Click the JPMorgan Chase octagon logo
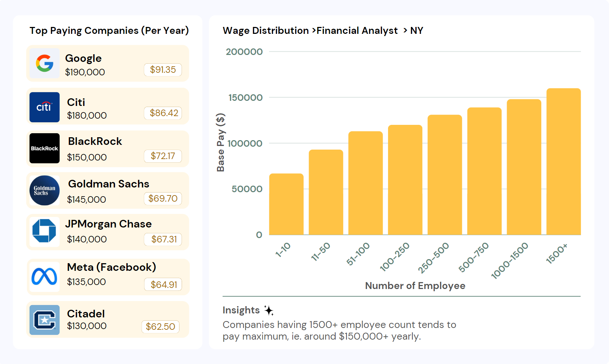The image size is (609, 364). tap(44, 231)
